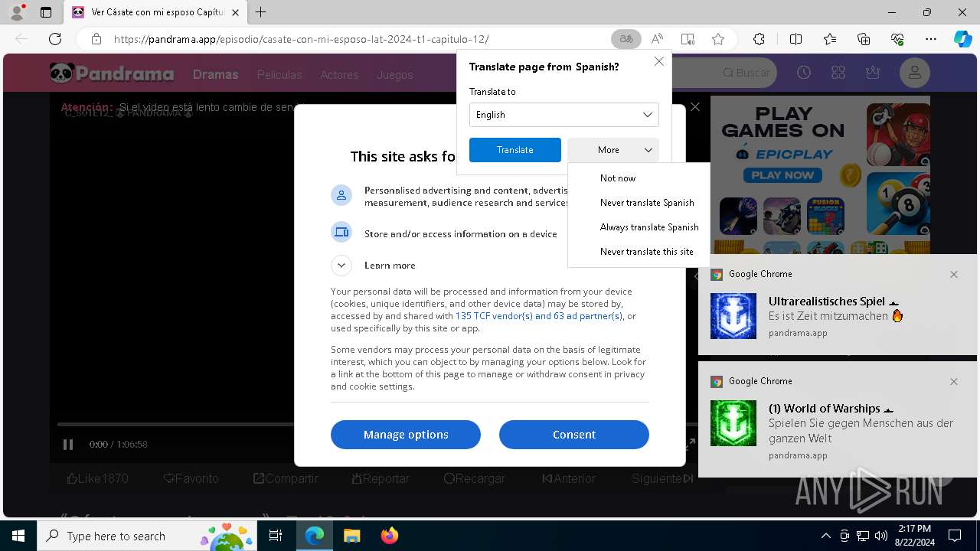Open a new browser tab
The height and width of the screenshot is (551, 980).
pos(261,12)
